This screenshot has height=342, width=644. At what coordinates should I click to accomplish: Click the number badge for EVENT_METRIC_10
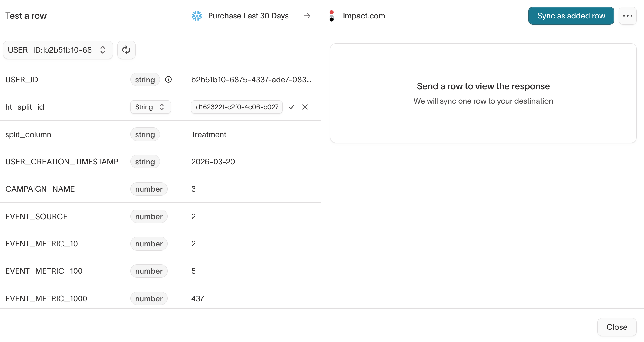[x=149, y=244]
